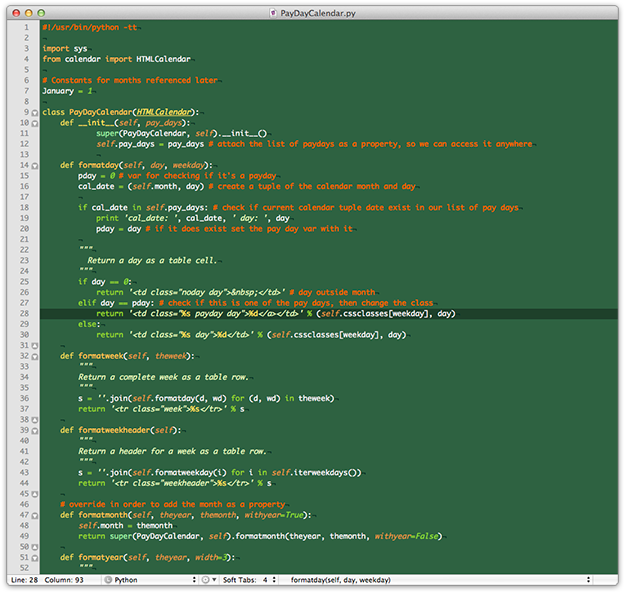The image size is (625, 593).
Task: Open the Python language selector in status bar
Action: (150, 580)
